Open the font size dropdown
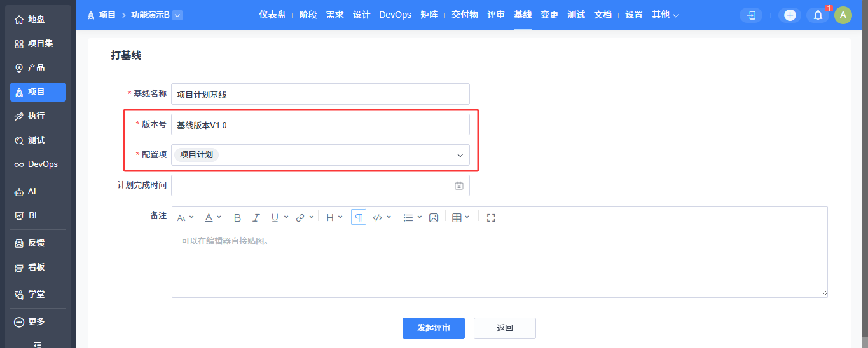This screenshot has height=348, width=868. point(185,217)
